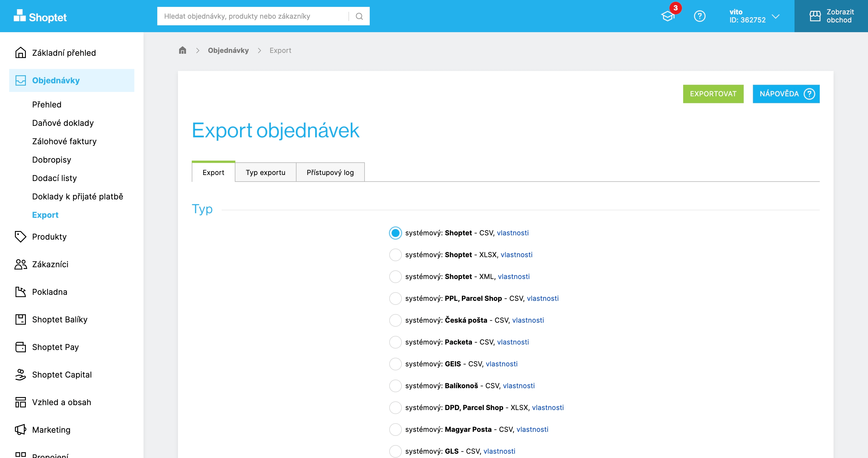Open Zákazníci via its people icon
Screen dimensions: 868x458
click(20, 264)
